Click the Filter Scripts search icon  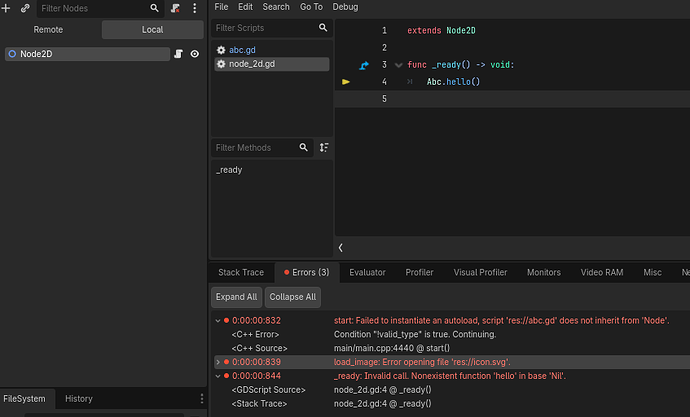coord(323,28)
